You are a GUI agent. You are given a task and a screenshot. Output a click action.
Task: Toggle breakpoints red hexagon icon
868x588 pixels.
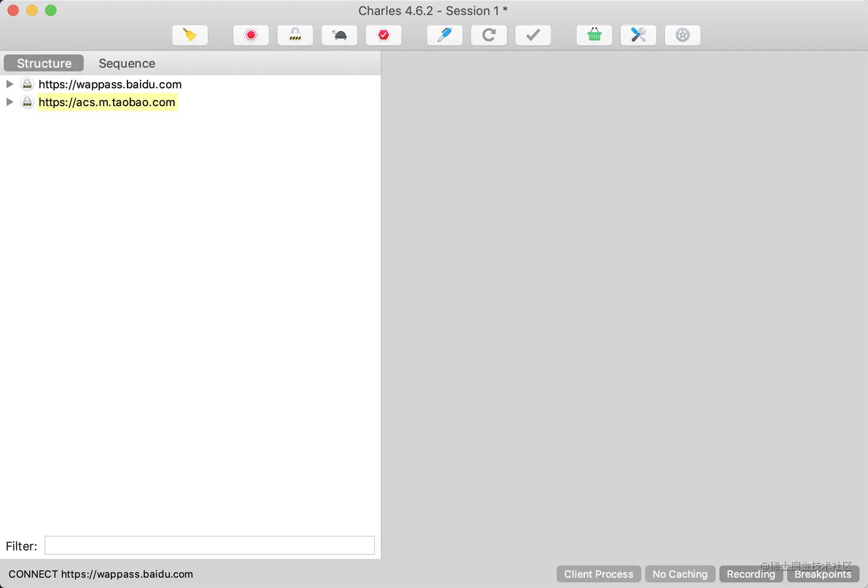(383, 35)
